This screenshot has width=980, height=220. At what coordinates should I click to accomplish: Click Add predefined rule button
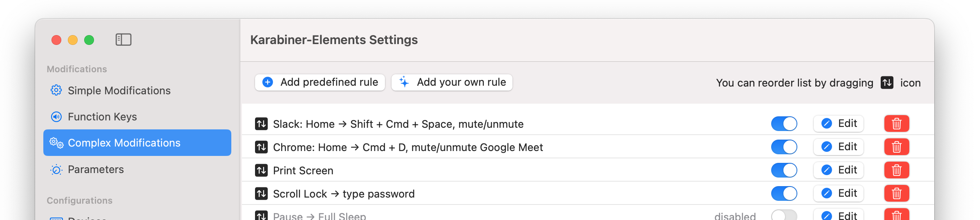(320, 82)
